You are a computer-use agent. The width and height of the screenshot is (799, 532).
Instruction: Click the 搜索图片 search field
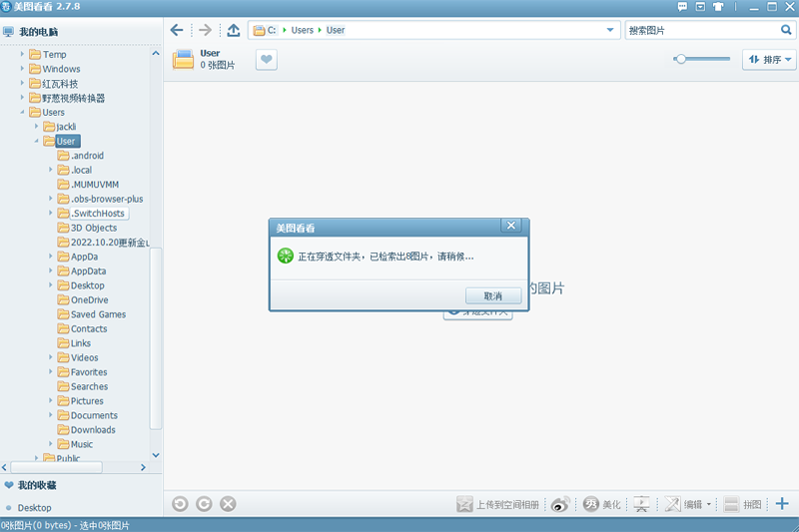point(702,30)
